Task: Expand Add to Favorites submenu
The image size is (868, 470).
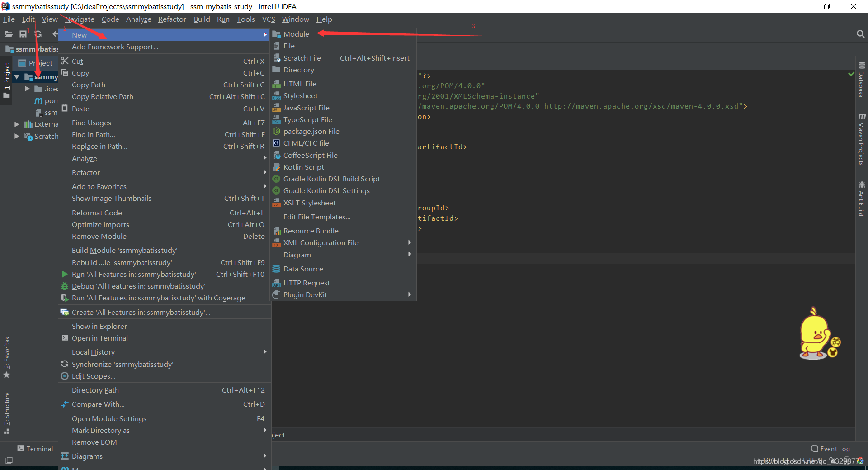Action: click(165, 187)
